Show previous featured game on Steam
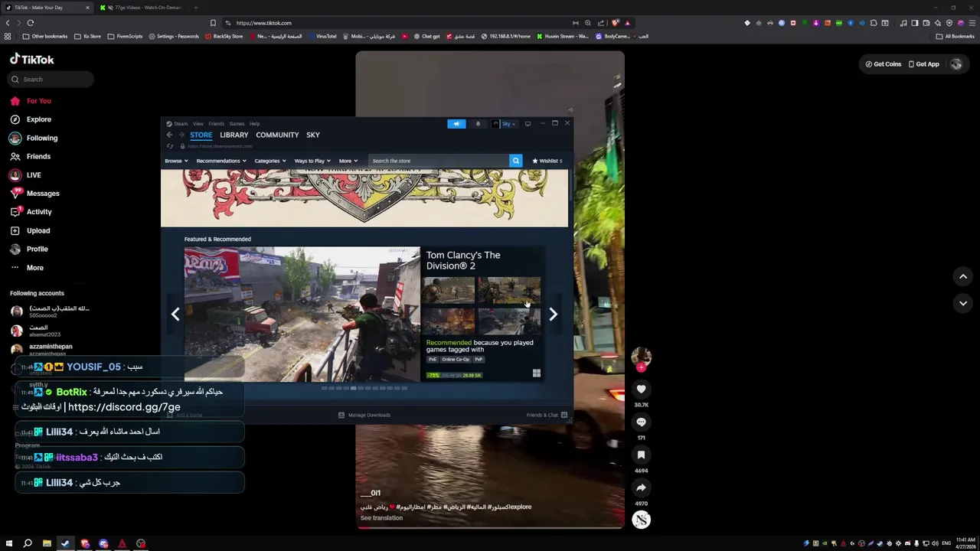The height and width of the screenshot is (551, 980). coord(175,314)
